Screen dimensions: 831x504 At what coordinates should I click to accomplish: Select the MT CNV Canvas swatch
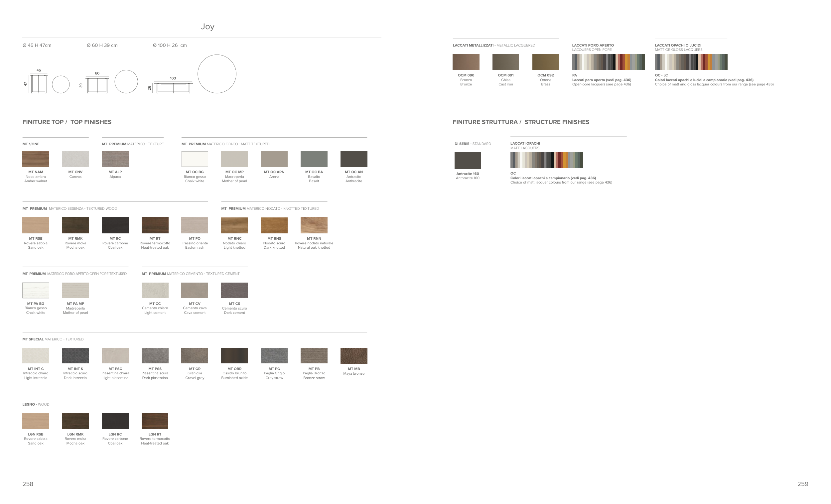[x=75, y=159]
